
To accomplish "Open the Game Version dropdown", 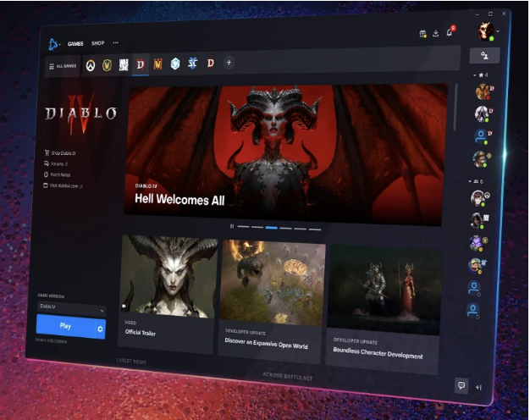I will tap(71, 307).
